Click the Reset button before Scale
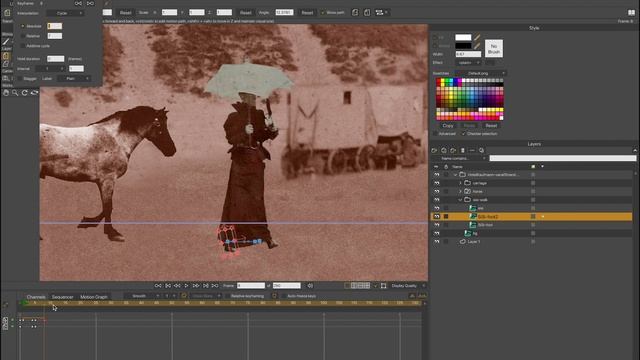The width and height of the screenshot is (640, 360). point(125,13)
